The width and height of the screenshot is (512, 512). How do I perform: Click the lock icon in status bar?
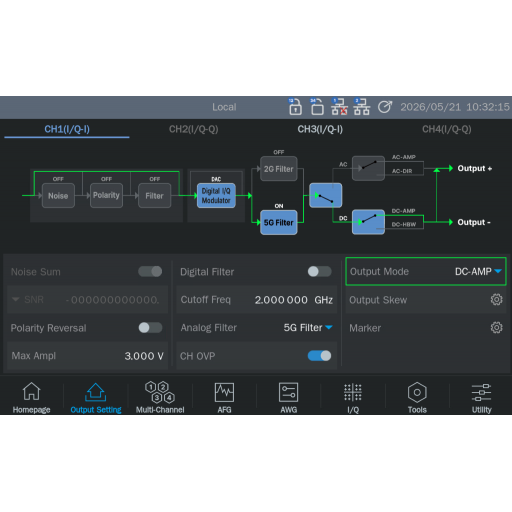(x=295, y=107)
